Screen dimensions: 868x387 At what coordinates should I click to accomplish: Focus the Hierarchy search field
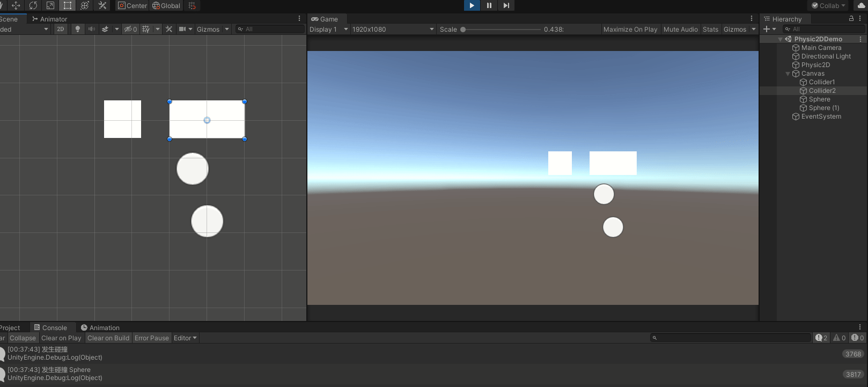pos(823,29)
